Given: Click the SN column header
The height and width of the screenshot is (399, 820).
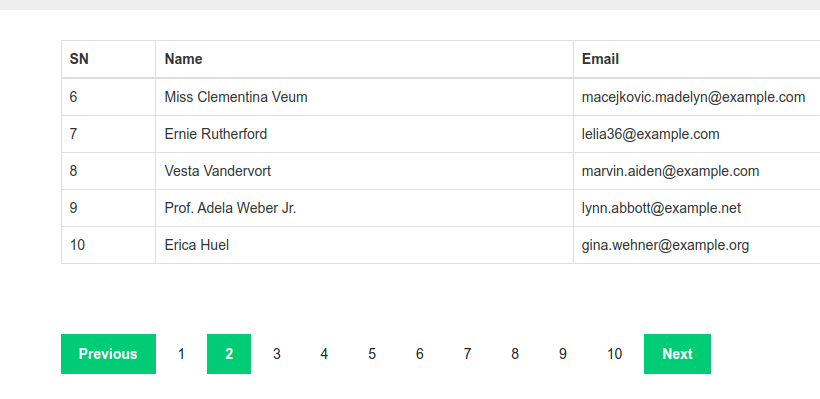Looking at the screenshot, I should point(108,59).
